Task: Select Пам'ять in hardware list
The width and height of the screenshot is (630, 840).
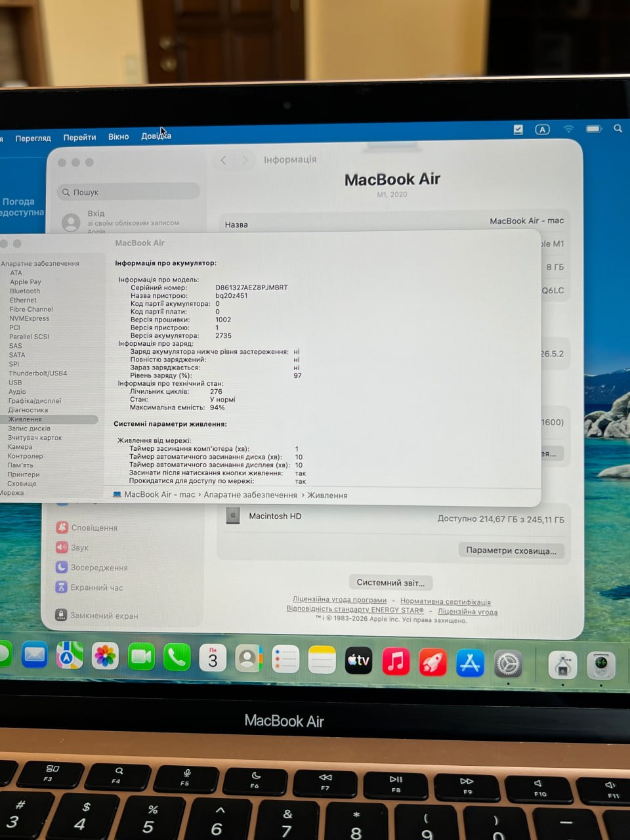Action: pyautogui.click(x=20, y=465)
